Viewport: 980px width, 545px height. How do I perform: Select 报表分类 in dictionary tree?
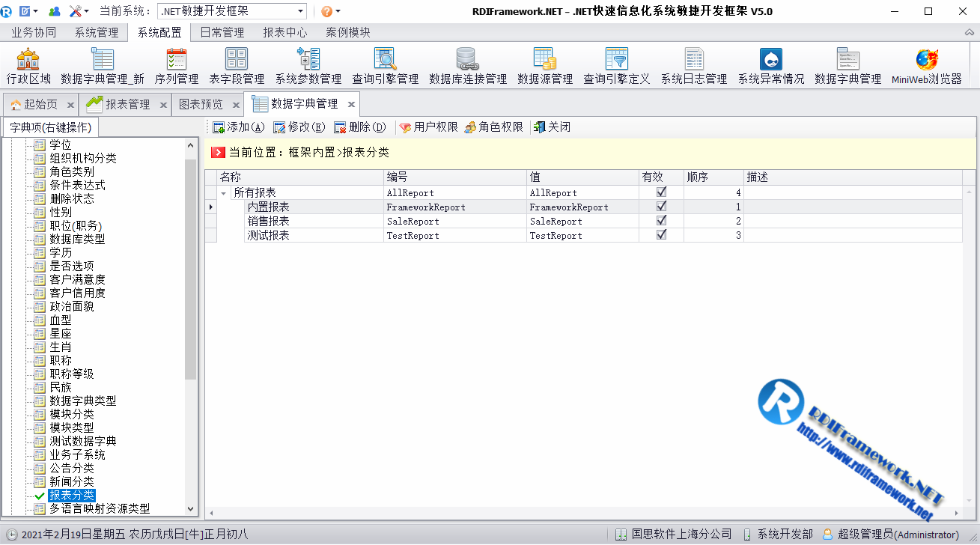coord(72,495)
